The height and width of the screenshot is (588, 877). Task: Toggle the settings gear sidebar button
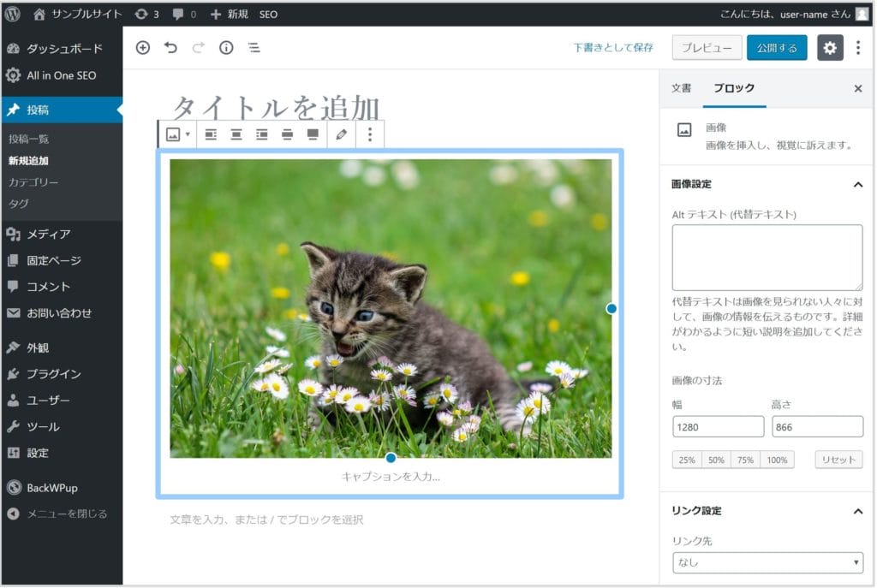829,48
